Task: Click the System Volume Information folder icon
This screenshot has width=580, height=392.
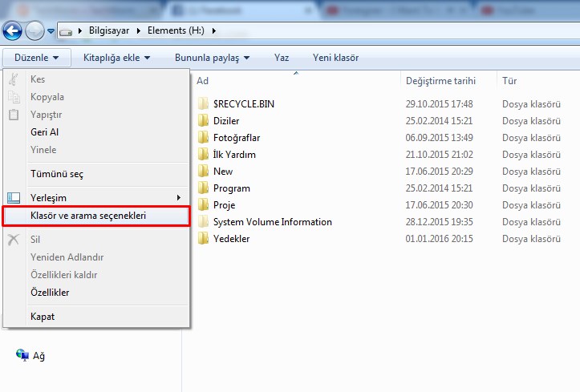Action: point(203,222)
